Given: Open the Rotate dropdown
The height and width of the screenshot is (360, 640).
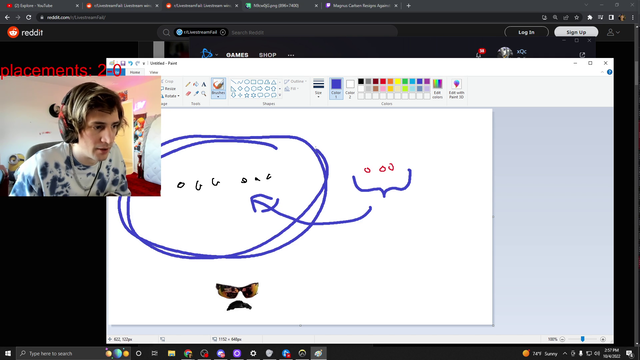Looking at the screenshot, I should (x=171, y=96).
